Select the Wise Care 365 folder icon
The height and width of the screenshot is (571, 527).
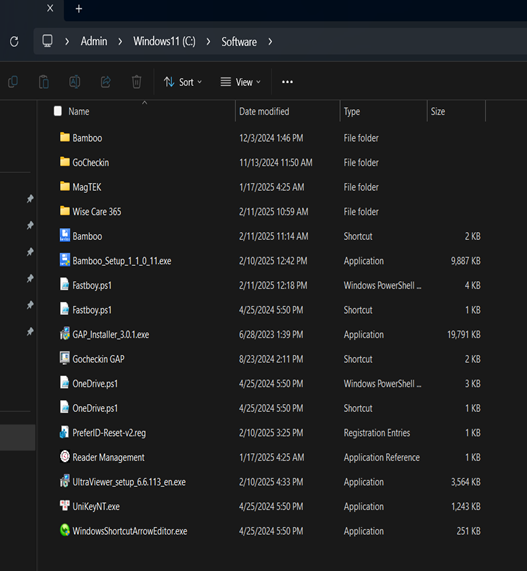(65, 210)
